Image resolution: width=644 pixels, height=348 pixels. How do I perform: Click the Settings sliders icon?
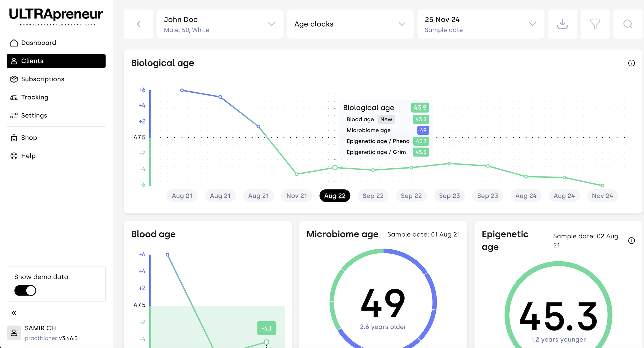(14, 115)
